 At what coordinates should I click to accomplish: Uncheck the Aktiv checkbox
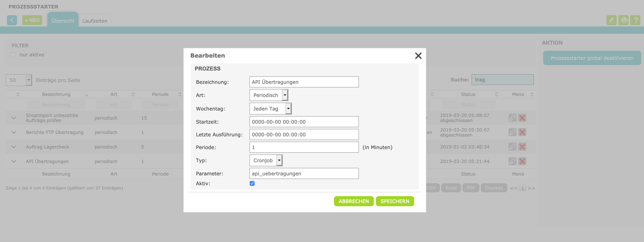coord(252,183)
